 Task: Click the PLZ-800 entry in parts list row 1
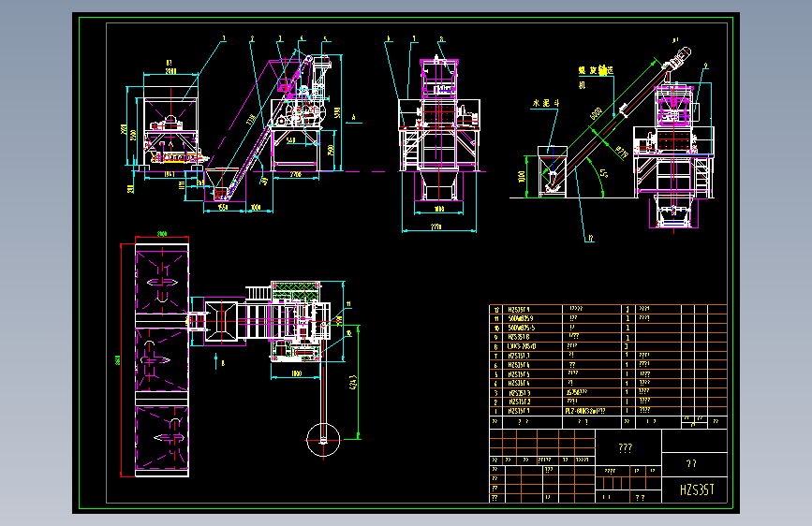pyautogui.click(x=584, y=411)
